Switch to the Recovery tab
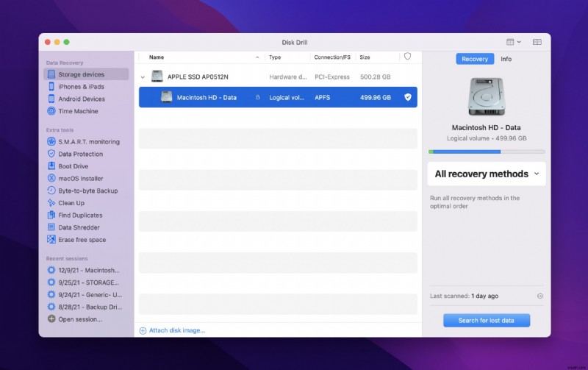This screenshot has height=370, width=588. coord(475,59)
